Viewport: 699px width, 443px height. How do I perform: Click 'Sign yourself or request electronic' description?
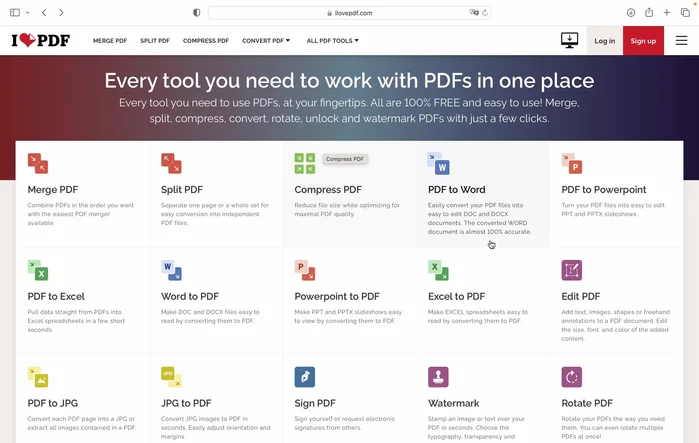click(345, 423)
